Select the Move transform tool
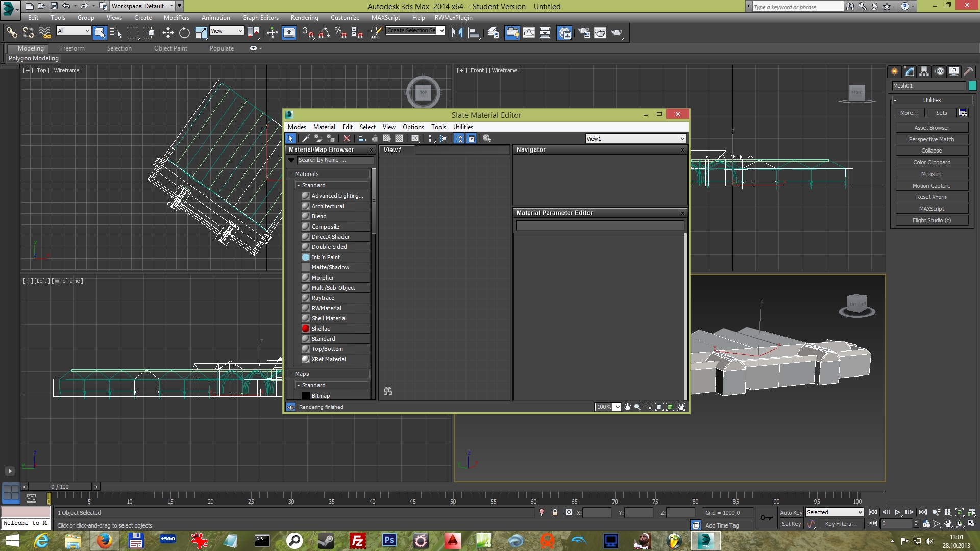 tap(168, 33)
